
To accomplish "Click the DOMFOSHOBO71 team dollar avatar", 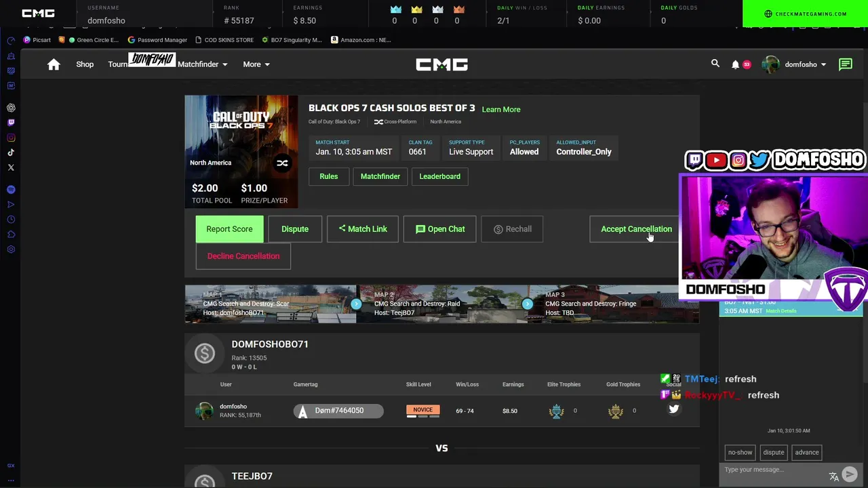I will tap(204, 353).
